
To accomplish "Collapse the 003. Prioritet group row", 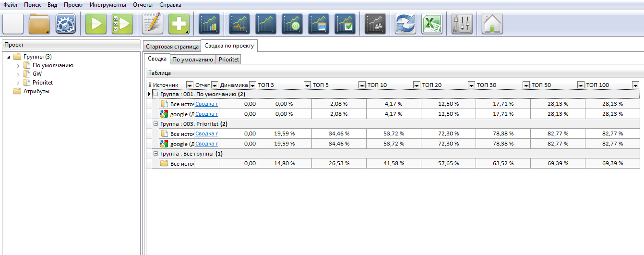I will pos(155,124).
